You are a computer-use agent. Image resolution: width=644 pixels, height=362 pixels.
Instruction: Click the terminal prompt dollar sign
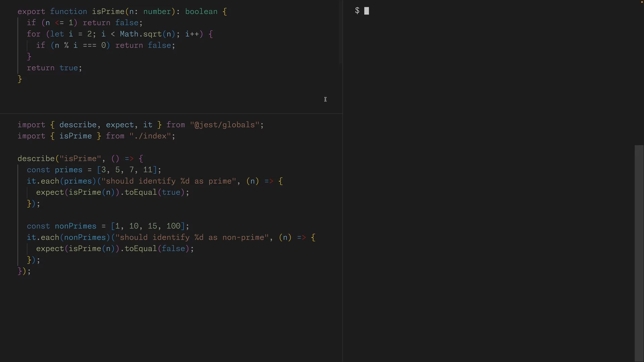pyautogui.click(x=357, y=11)
